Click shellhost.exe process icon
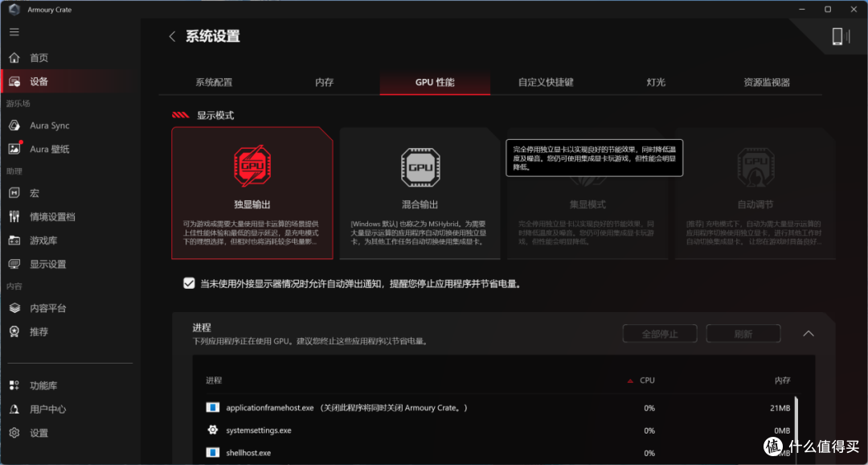 point(212,453)
